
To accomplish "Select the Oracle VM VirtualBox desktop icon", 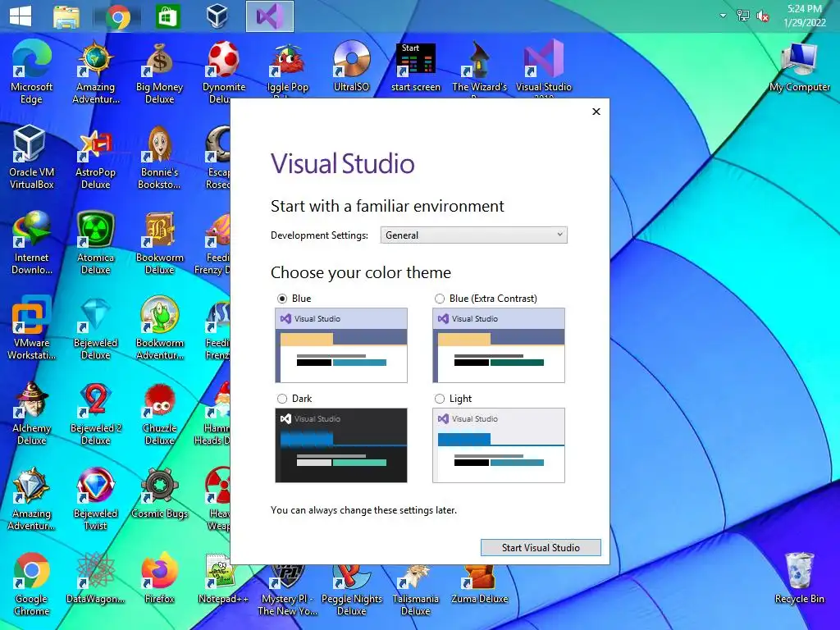I will tap(32, 157).
